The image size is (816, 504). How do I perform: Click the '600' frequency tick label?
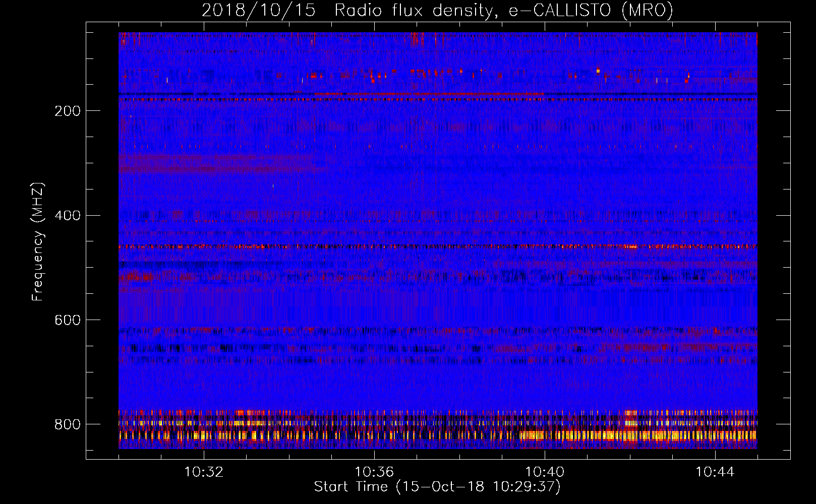tap(68, 320)
